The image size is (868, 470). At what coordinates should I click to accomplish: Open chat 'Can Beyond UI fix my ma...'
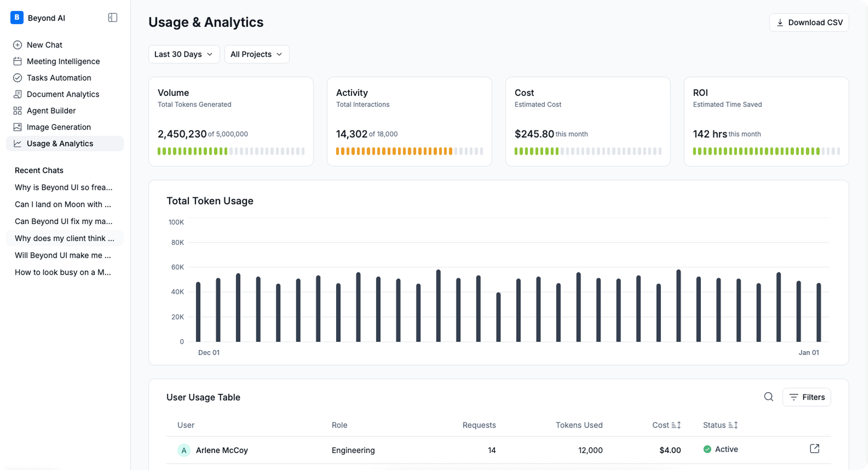[x=65, y=221]
